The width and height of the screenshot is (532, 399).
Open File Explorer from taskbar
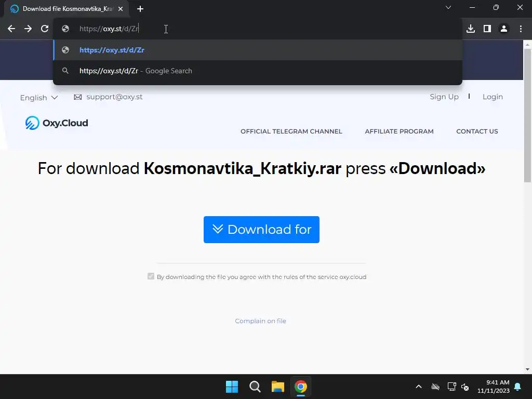278,387
